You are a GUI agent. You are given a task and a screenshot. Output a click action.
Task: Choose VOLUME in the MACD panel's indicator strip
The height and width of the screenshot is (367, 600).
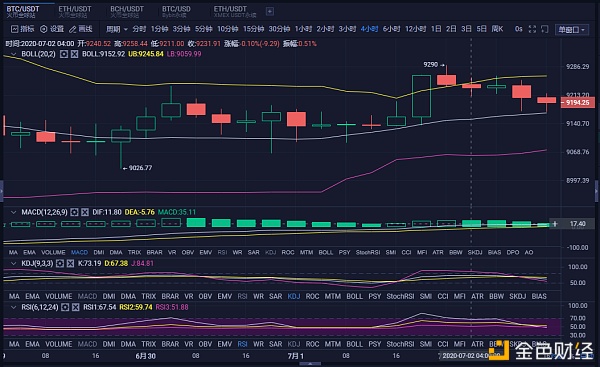tap(53, 253)
